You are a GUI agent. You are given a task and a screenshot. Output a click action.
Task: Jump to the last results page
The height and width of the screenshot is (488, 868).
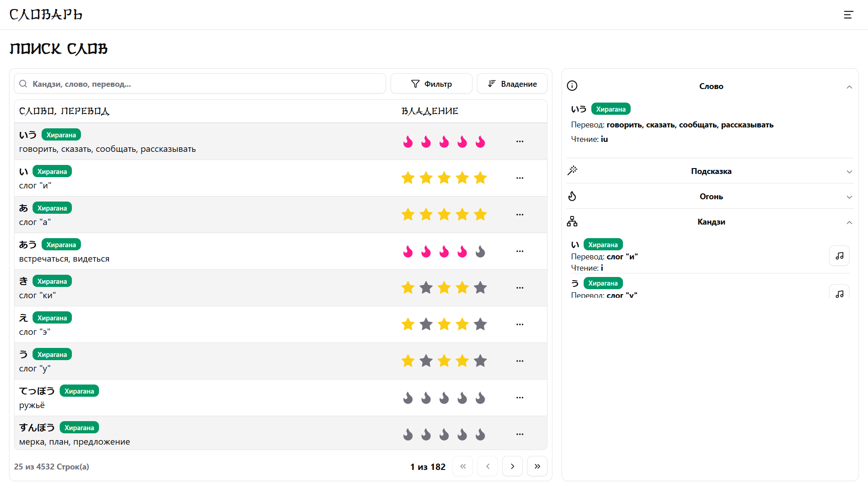(537, 466)
